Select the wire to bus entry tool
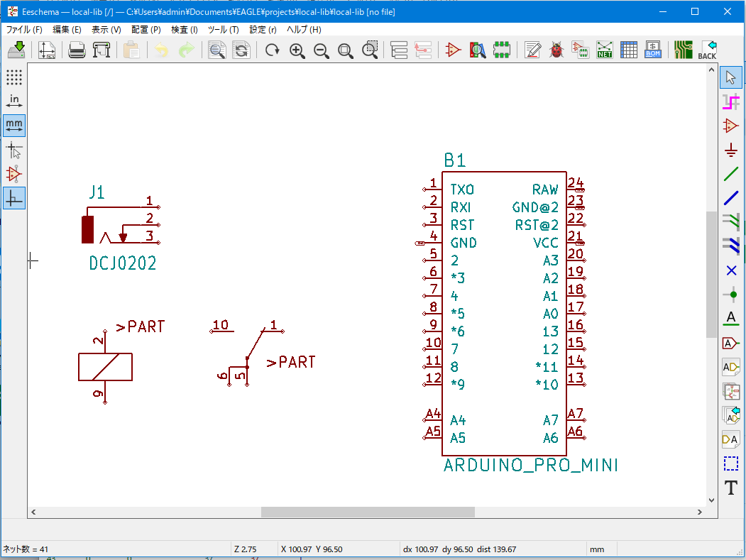Screen dimensions: 746x560 tap(731, 222)
